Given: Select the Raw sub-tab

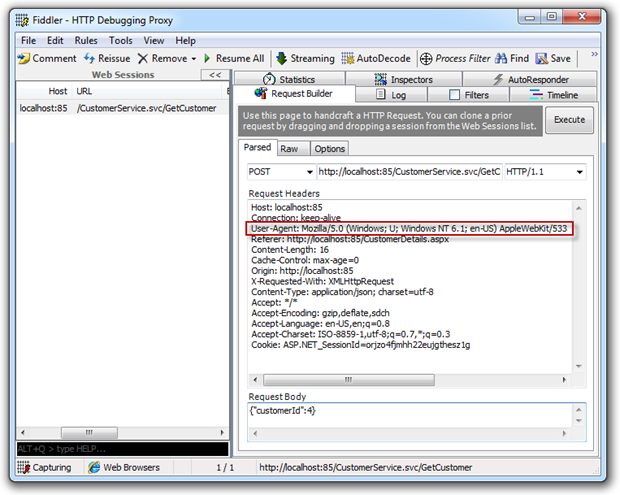Looking at the screenshot, I should tap(293, 149).
